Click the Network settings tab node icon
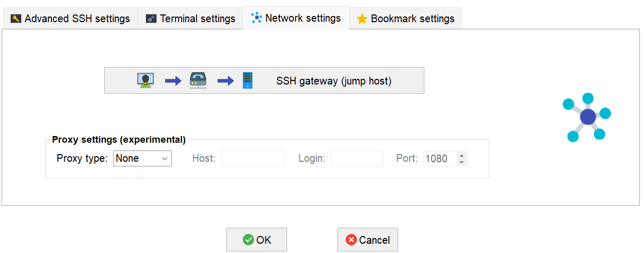Image resolution: width=644 pixels, height=253 pixels. (257, 18)
